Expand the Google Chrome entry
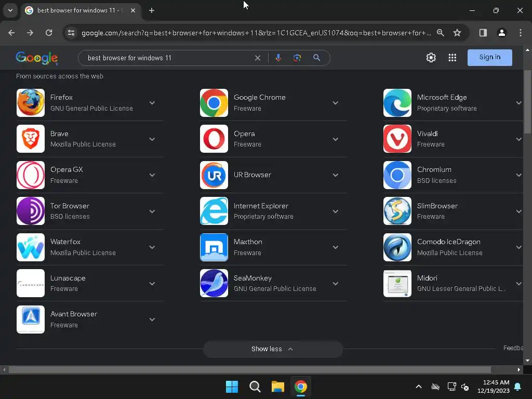The height and width of the screenshot is (399, 532). coord(336,103)
